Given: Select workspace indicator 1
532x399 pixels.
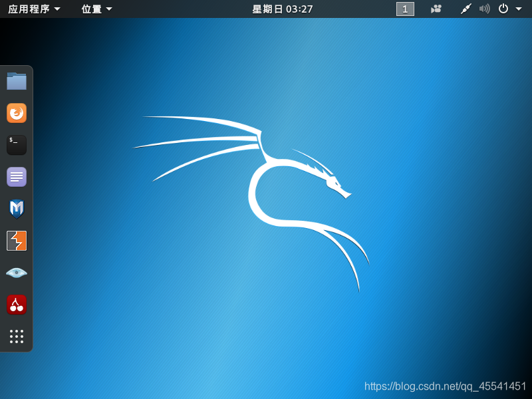Looking at the screenshot, I should 405,9.
